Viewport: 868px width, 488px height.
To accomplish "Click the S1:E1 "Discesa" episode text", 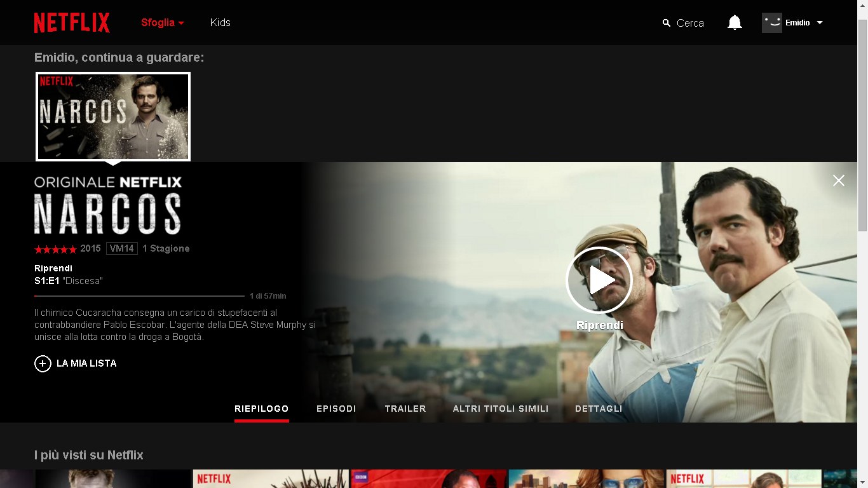I will 69,281.
